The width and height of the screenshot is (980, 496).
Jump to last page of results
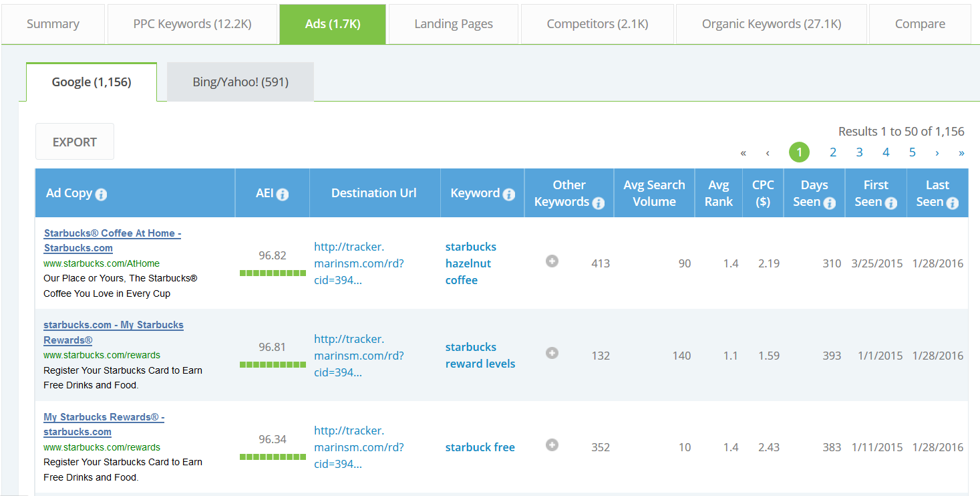click(961, 153)
